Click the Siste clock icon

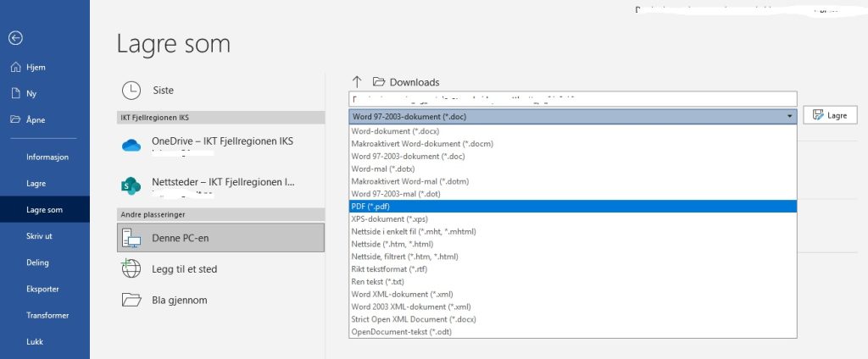131,90
